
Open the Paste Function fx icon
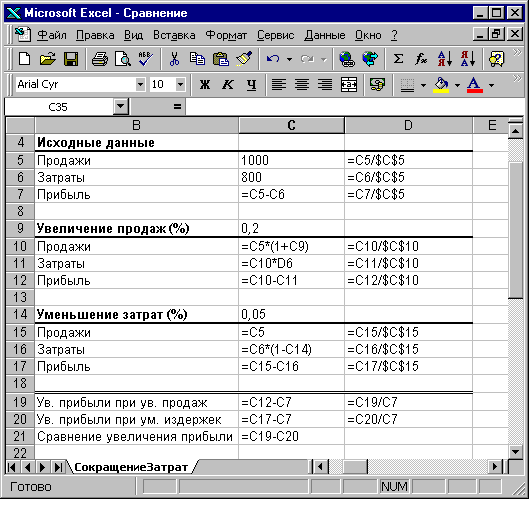[x=421, y=59]
